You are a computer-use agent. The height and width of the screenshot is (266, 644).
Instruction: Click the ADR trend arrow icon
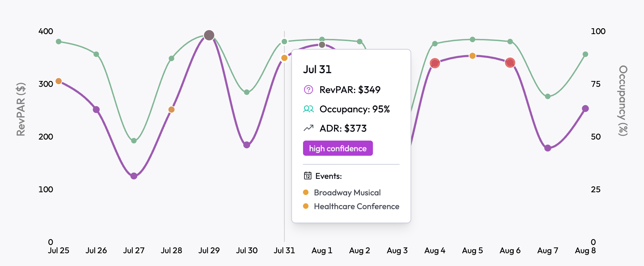(308, 128)
